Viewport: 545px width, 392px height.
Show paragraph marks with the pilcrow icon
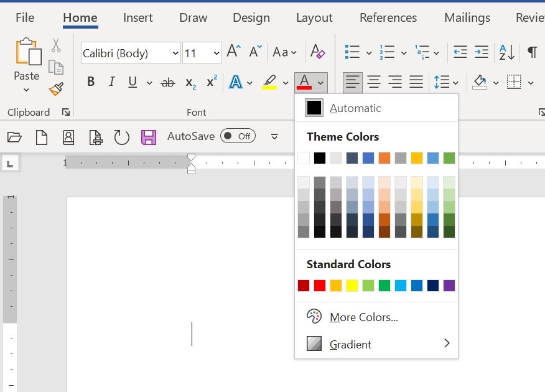pos(532,52)
